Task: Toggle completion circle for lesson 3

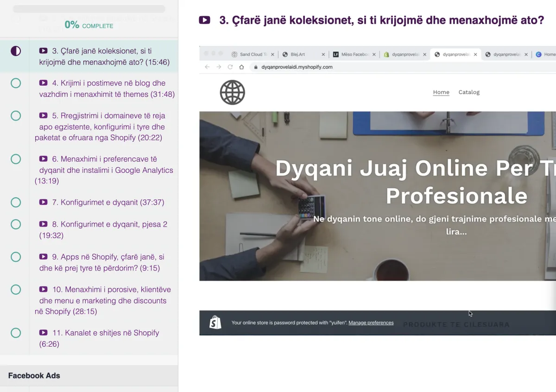Action: point(16,51)
